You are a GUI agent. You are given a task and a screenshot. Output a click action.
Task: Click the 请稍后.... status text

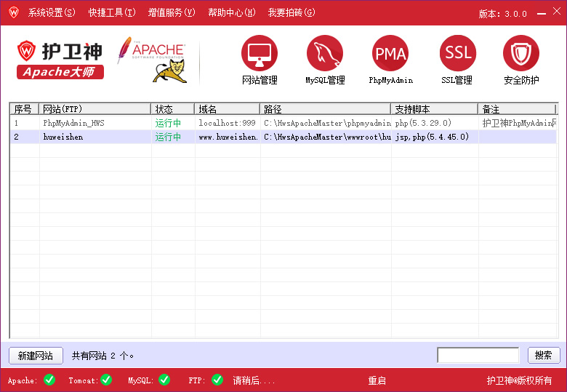(254, 380)
